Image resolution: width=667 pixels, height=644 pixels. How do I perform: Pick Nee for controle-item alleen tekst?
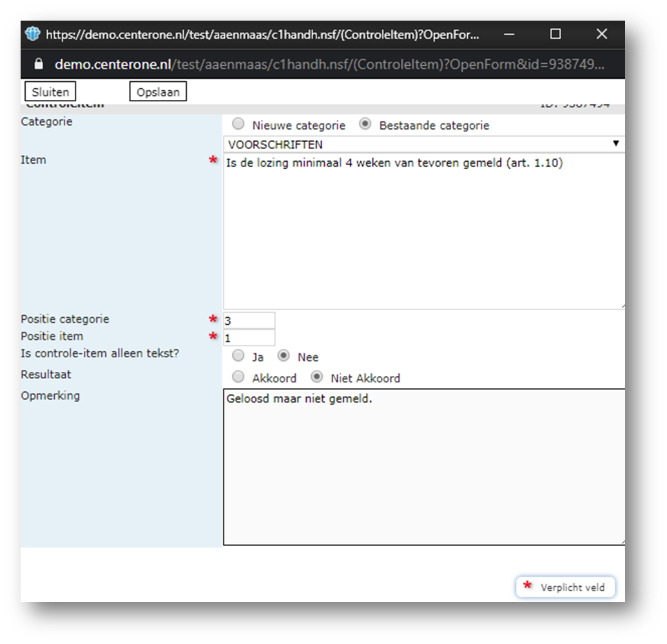coord(284,356)
